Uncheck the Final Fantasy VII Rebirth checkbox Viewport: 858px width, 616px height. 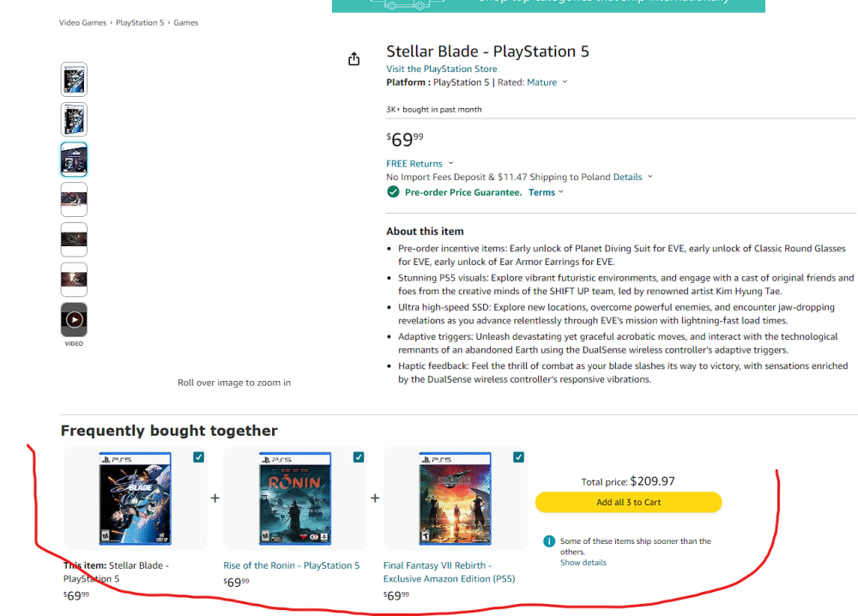click(x=518, y=457)
